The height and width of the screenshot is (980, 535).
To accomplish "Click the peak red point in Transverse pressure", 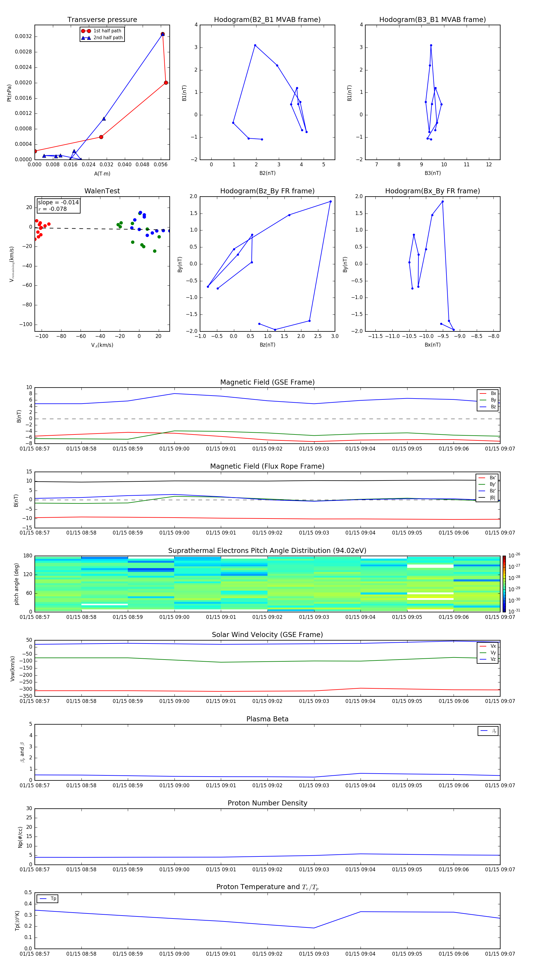I will (163, 34).
